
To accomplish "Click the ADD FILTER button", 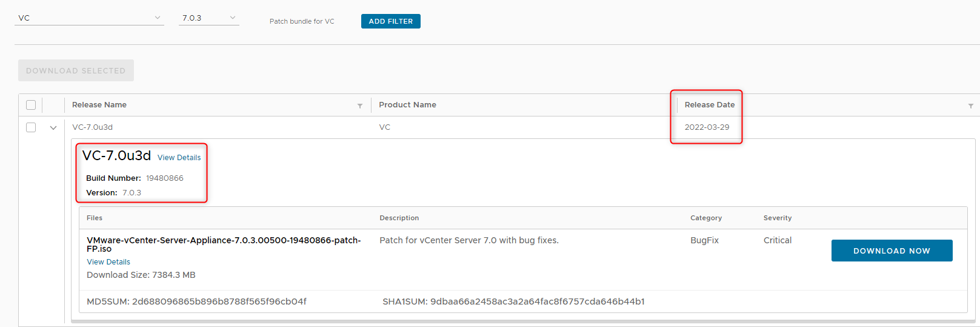I will (391, 21).
